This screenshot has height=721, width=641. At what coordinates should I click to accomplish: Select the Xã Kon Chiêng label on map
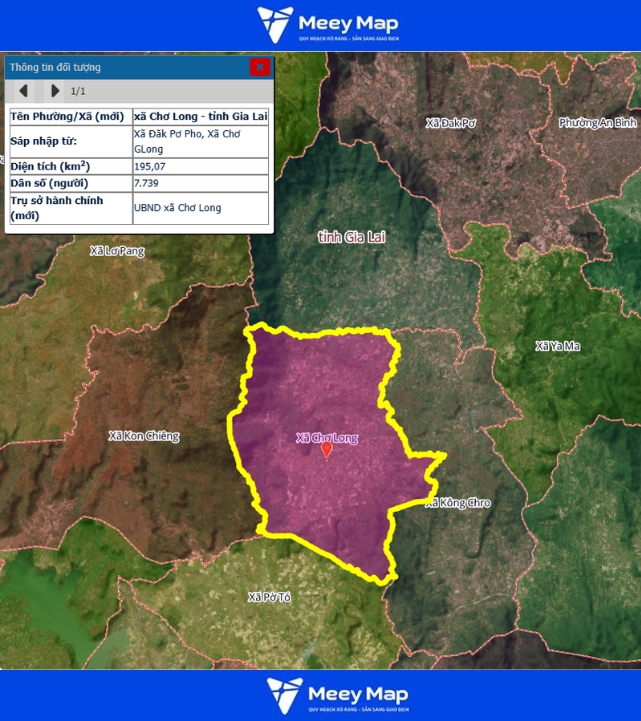[144, 436]
